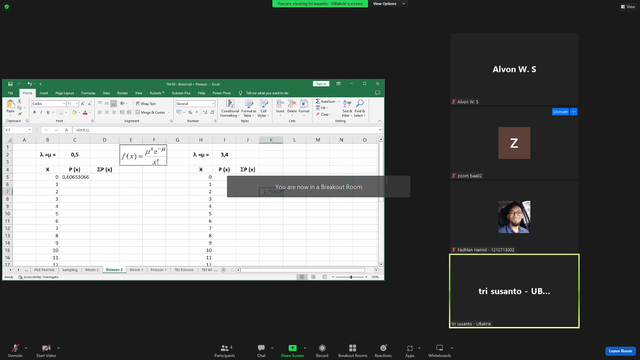
Task: Click the View button at top right
Action: click(x=628, y=7)
